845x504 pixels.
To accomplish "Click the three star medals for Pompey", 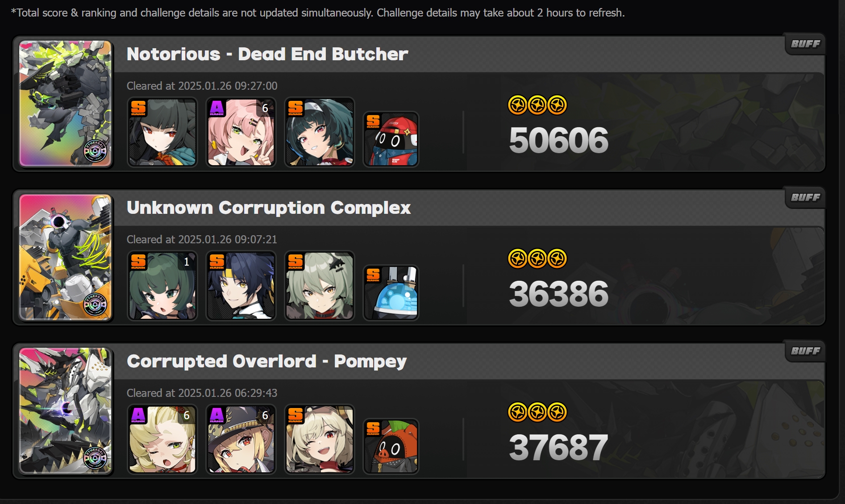I will tap(537, 412).
